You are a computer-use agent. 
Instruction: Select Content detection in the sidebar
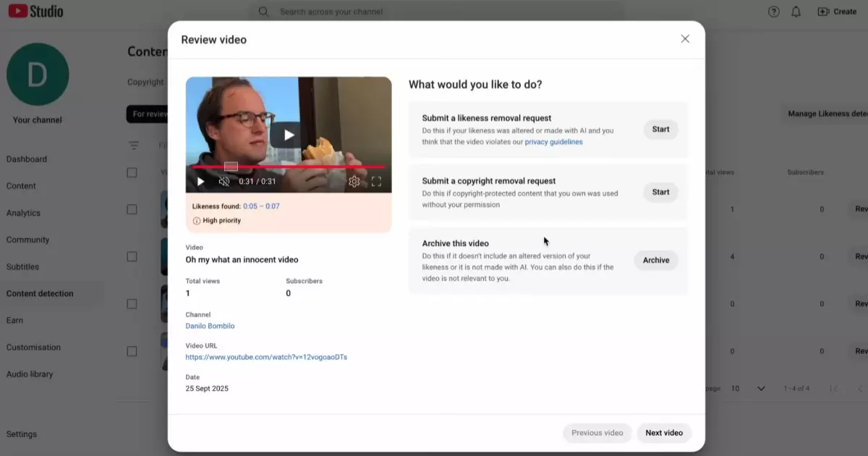[41, 293]
